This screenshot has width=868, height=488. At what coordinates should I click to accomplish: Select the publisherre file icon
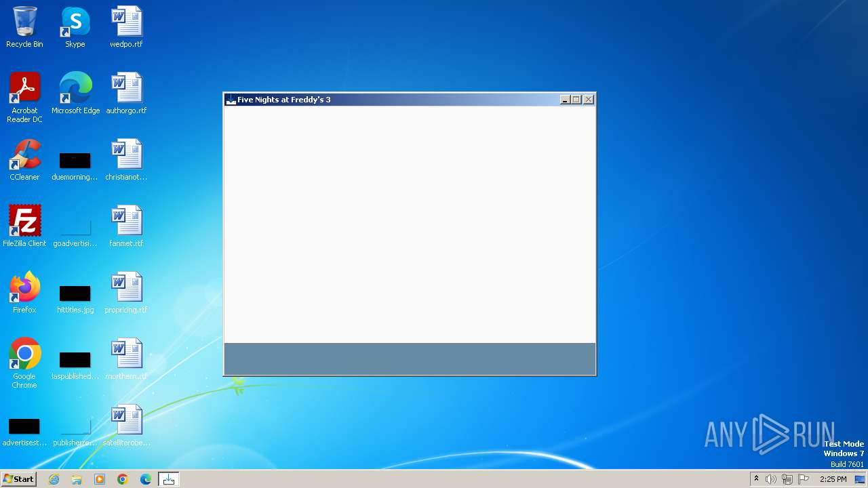[75, 432]
